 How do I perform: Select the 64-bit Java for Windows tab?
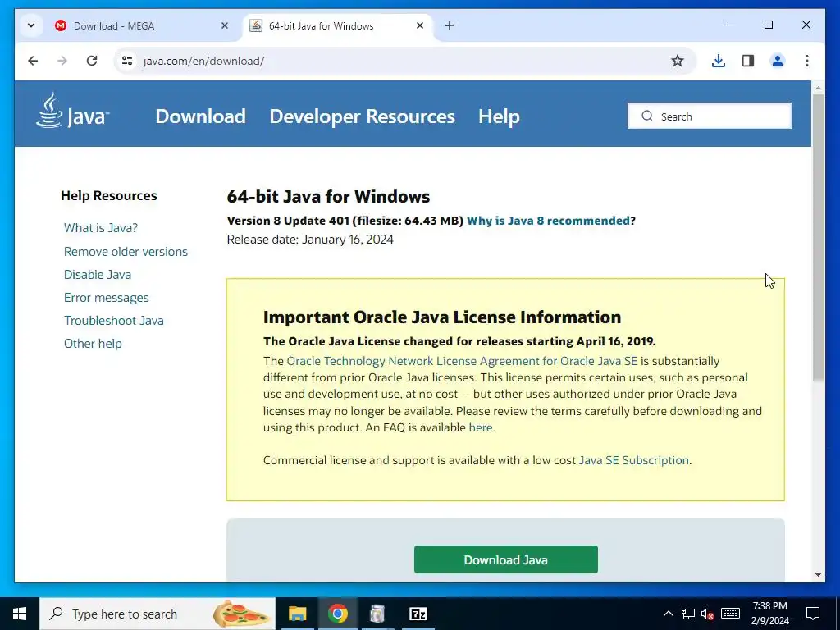337,25
